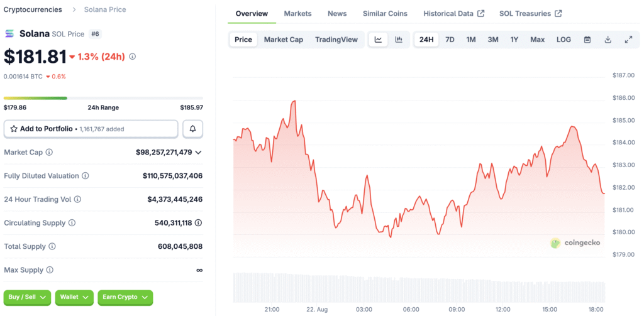Select Price chart mode

pyautogui.click(x=243, y=40)
